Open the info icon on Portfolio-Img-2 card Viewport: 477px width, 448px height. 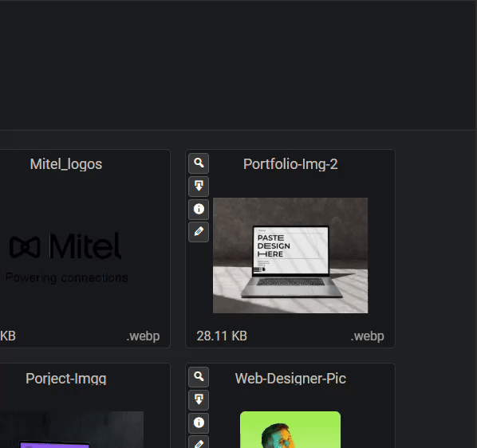pos(199,209)
